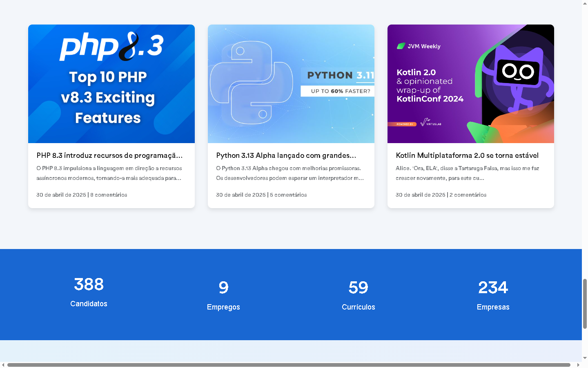
Task: Click the horizontal scrollbar thumb
Action: (288, 365)
